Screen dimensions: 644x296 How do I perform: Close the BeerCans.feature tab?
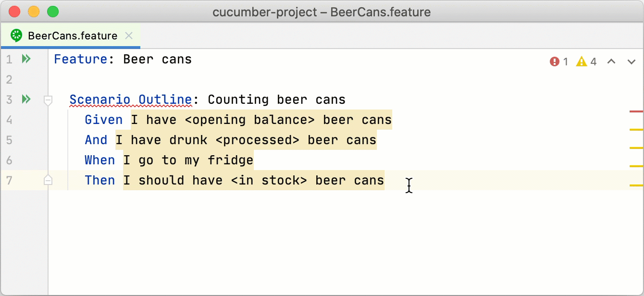(129, 36)
